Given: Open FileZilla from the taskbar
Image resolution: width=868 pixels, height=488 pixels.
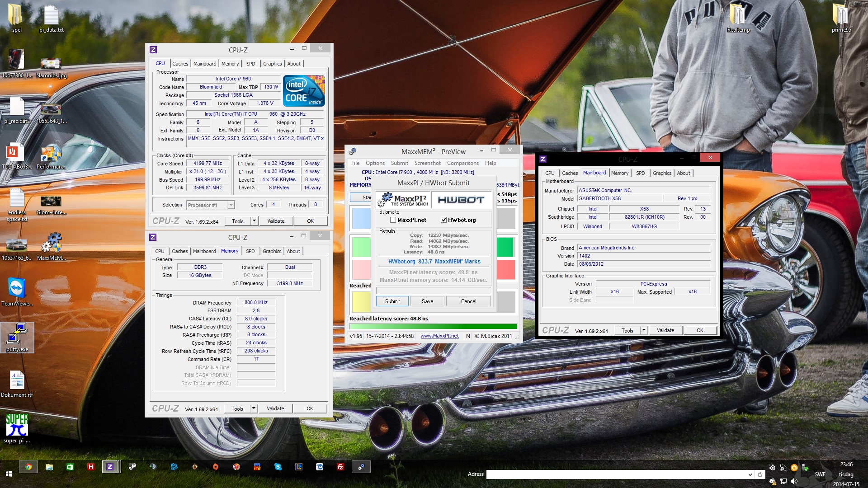Looking at the screenshot, I should click(x=340, y=467).
